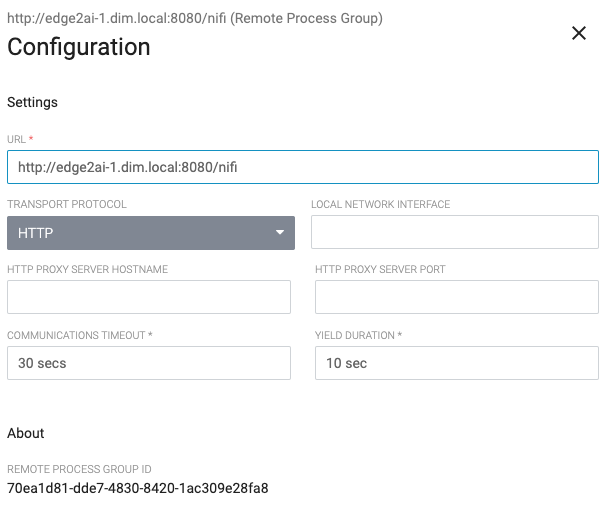The width and height of the screenshot is (614, 509).
Task: Click the Yield Duration label
Action: pos(357,335)
